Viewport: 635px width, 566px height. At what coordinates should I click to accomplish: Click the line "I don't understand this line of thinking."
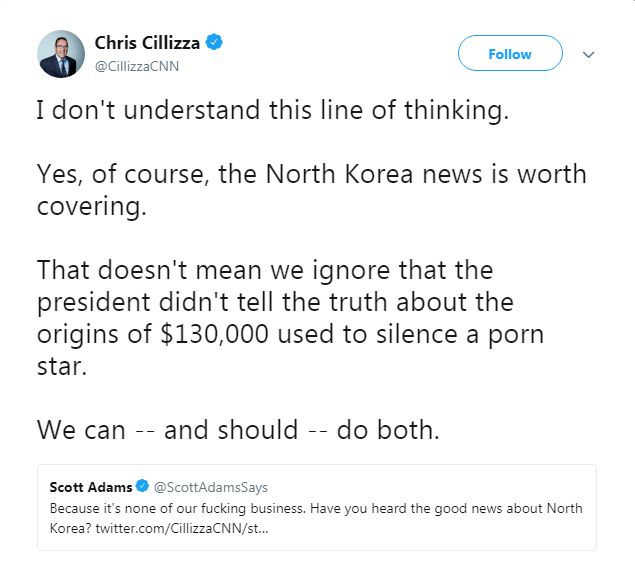click(272, 111)
